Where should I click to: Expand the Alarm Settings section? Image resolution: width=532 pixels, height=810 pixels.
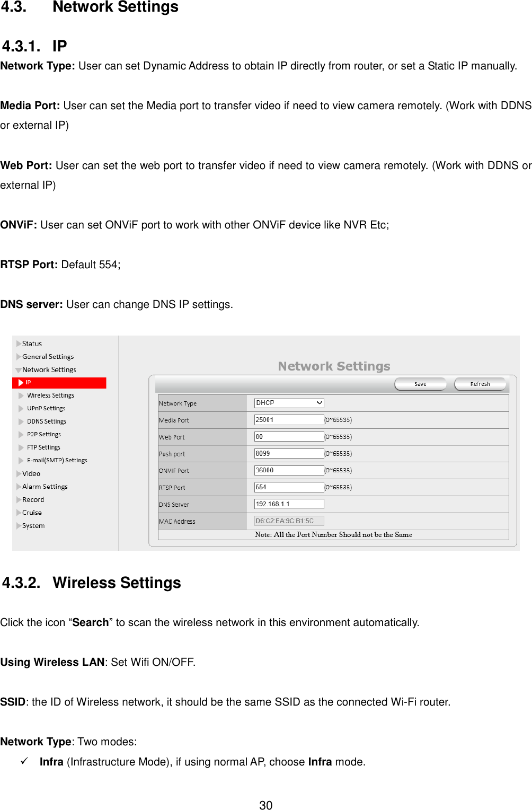click(x=44, y=486)
